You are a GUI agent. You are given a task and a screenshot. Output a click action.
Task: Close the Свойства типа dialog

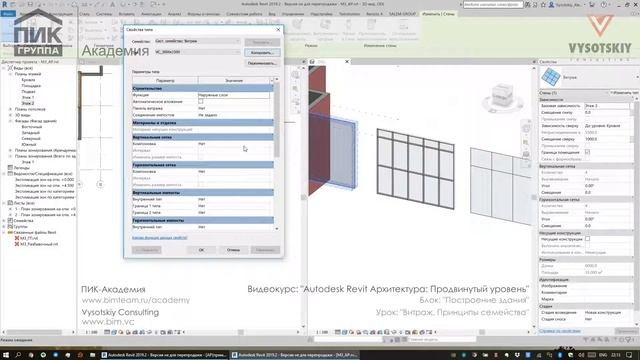coord(278,29)
